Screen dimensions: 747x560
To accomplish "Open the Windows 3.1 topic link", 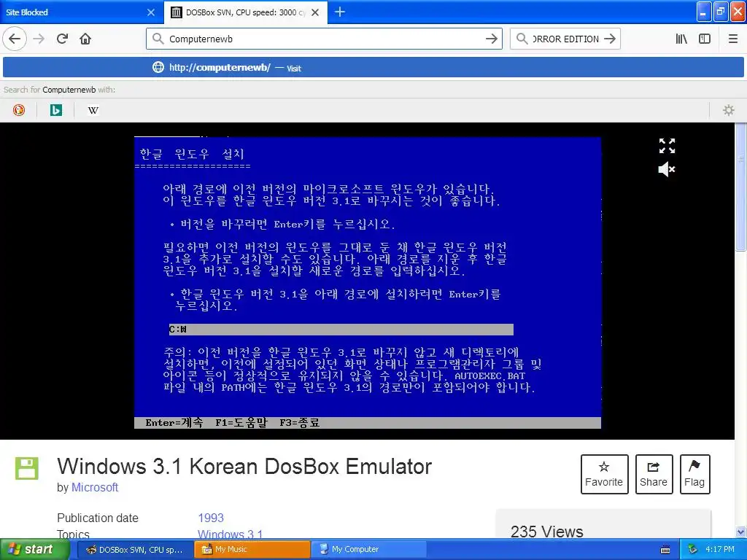I will click(230, 534).
